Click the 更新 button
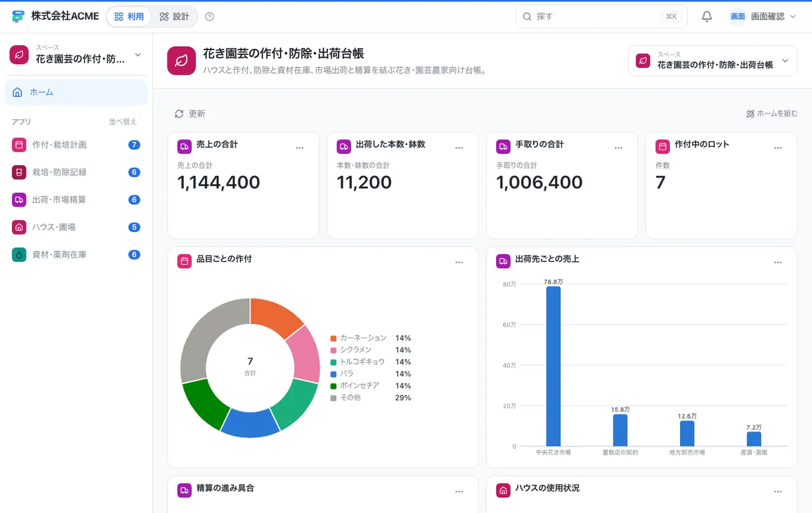The height and width of the screenshot is (513, 812). coord(190,114)
